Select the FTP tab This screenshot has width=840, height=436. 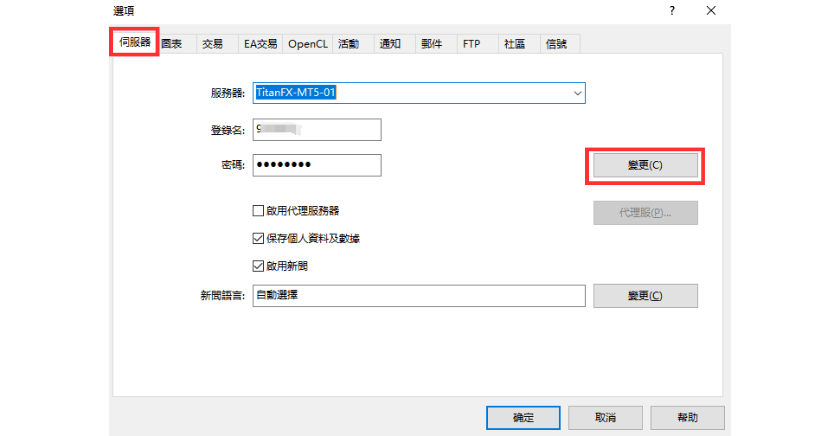point(472,44)
